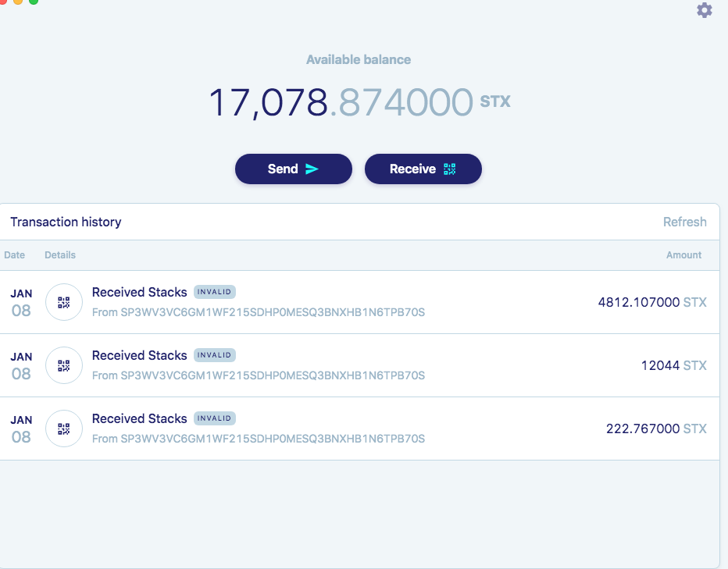Image resolution: width=728 pixels, height=569 pixels.
Task: Select the 12044 STX amount
Action: (674, 365)
